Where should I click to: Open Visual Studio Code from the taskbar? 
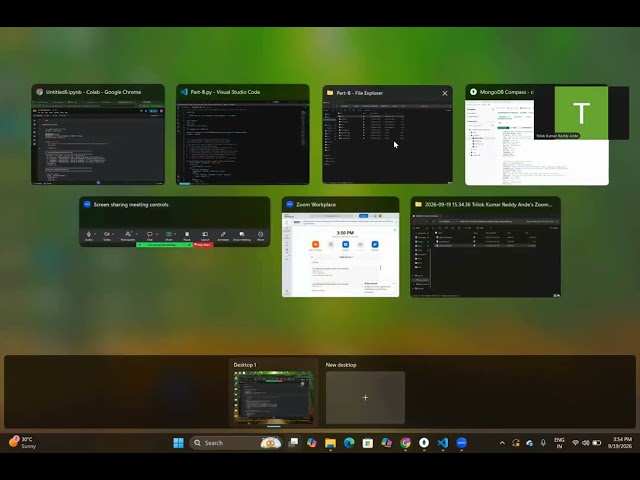[x=443, y=443]
